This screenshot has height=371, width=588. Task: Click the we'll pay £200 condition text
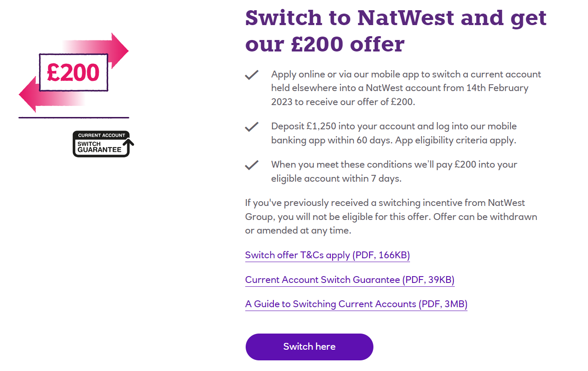(x=394, y=171)
